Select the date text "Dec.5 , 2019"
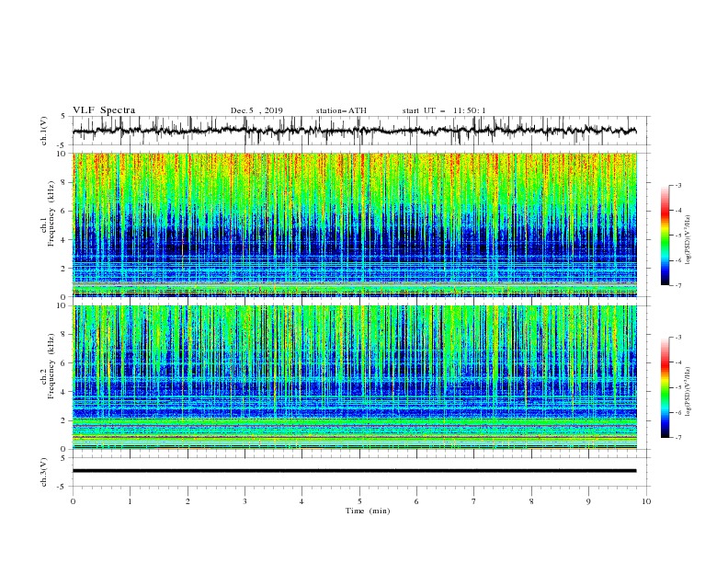 256,110
